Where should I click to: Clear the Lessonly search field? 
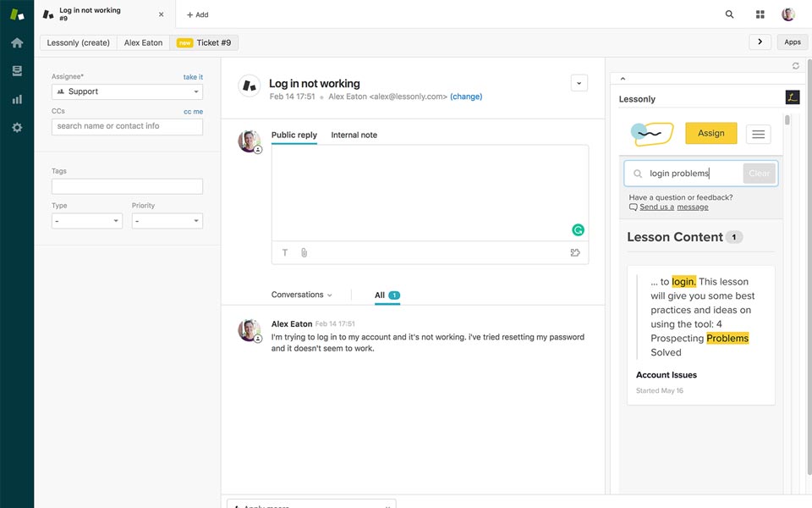tap(760, 174)
